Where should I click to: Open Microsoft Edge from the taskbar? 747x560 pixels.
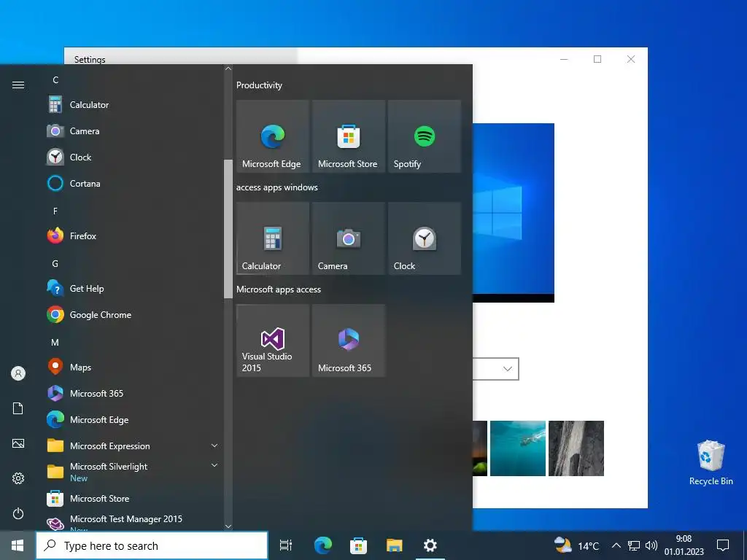pos(323,545)
